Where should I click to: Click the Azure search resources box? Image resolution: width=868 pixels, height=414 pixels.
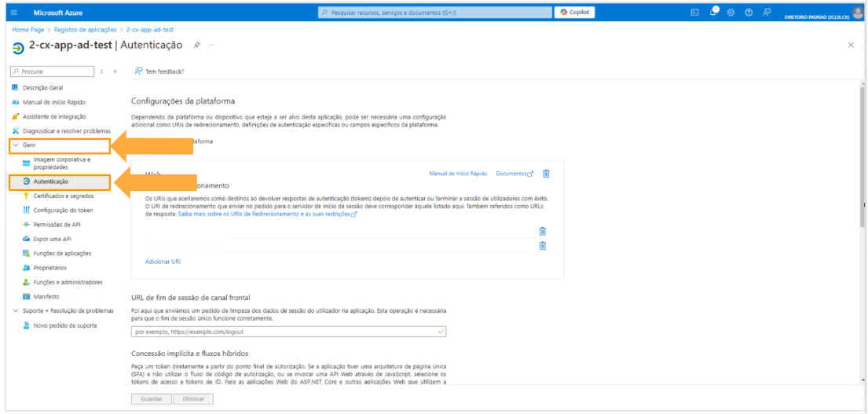coord(435,13)
